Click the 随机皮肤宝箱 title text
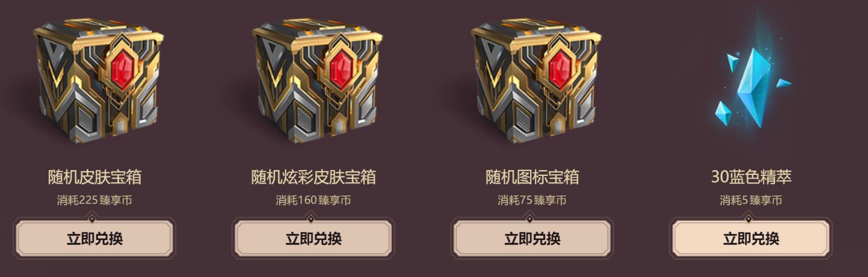Screen dimensions: 868x277 coord(95,177)
